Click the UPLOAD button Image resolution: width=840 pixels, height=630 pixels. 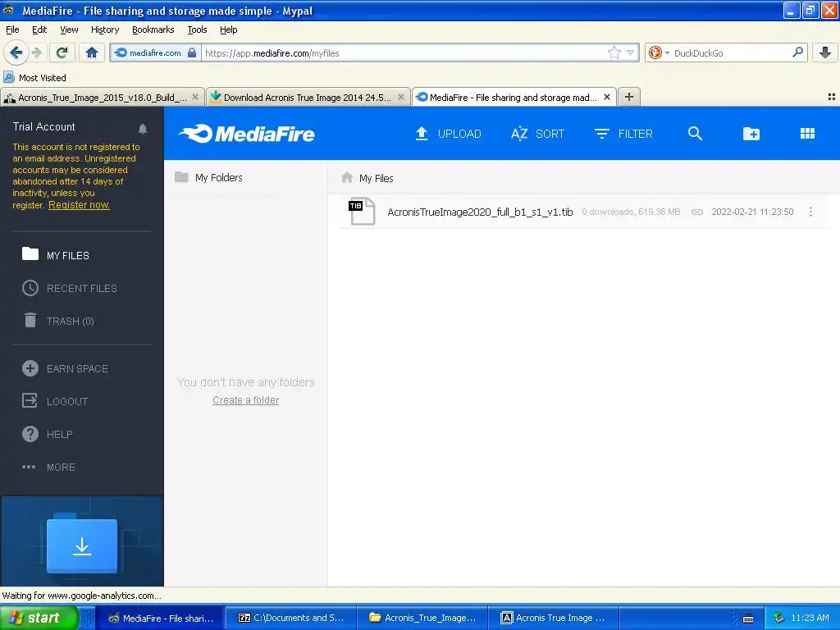[448, 134]
